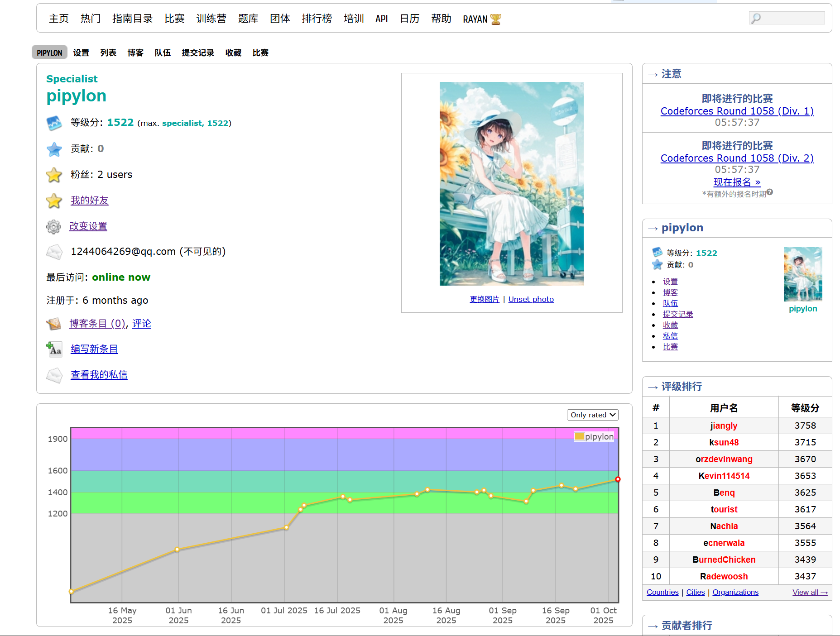Click inside the search input field

point(787,19)
